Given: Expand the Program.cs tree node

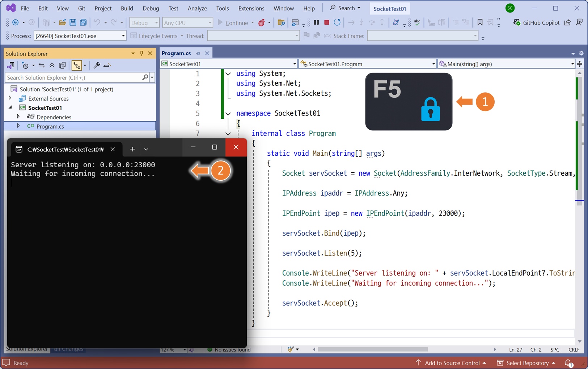Looking at the screenshot, I should point(18,126).
